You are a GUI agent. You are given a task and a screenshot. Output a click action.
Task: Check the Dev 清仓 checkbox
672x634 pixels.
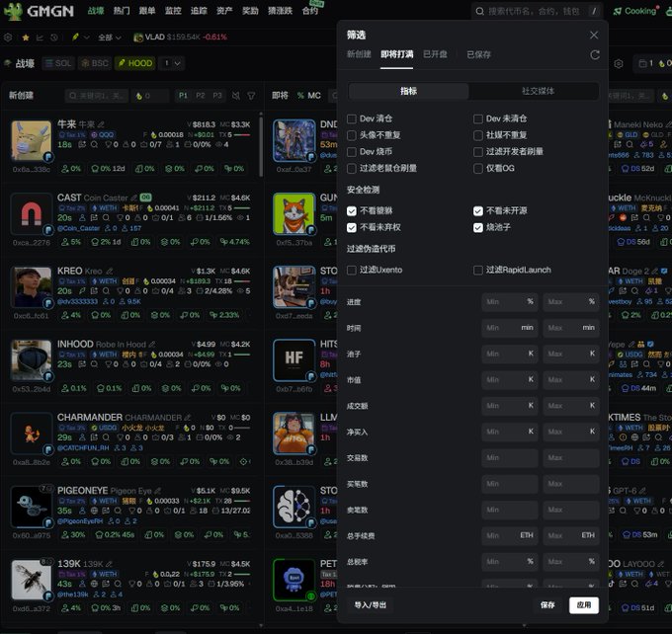352,119
